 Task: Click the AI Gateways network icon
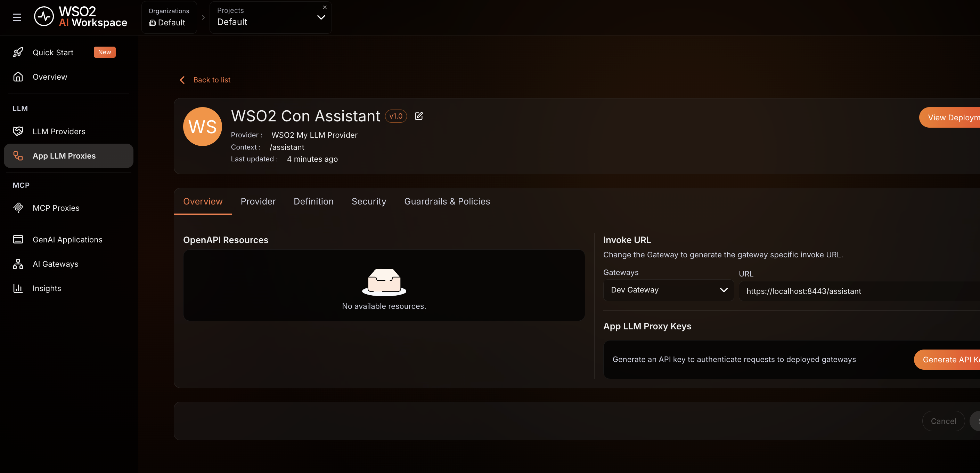[18, 264]
